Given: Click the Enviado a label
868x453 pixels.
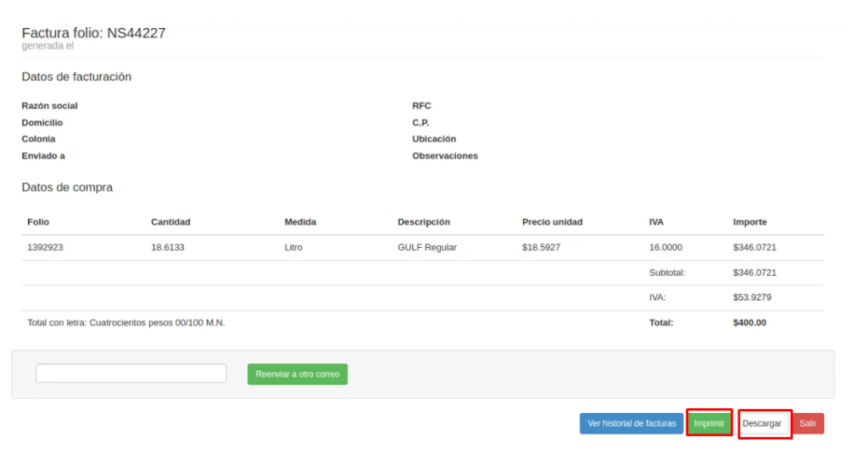Looking at the screenshot, I should [x=43, y=156].
